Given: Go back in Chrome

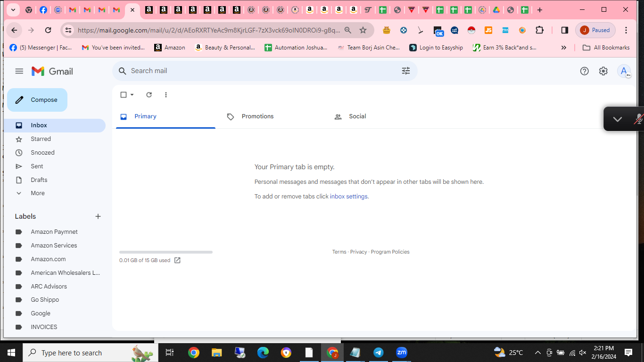Looking at the screenshot, I should click(x=14, y=30).
